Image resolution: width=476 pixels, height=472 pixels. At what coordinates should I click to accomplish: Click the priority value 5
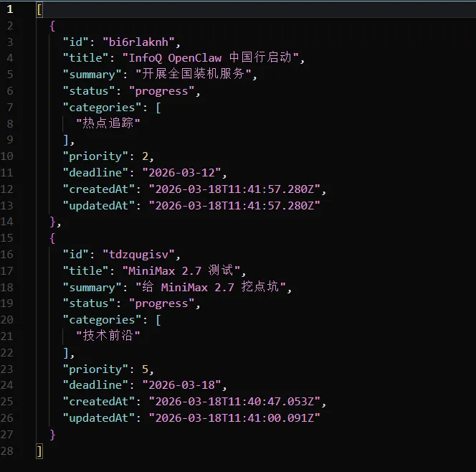[144, 369]
